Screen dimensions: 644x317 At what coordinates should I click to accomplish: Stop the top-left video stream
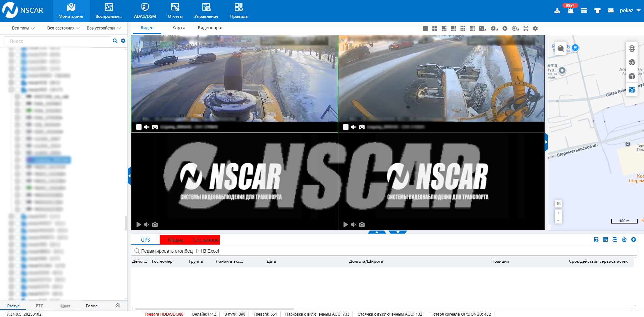tap(139, 127)
